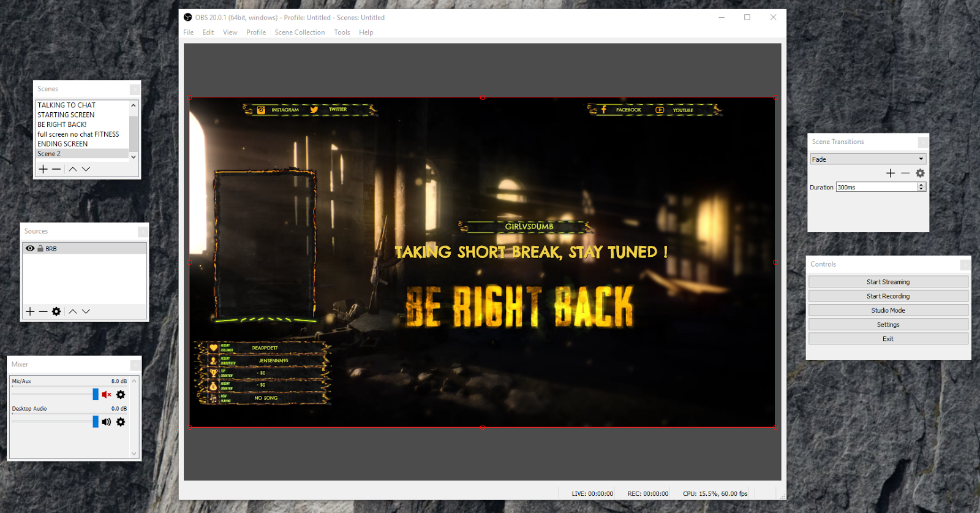The image size is (980, 513).
Task: Open the Scene Collection menu
Action: click(300, 32)
